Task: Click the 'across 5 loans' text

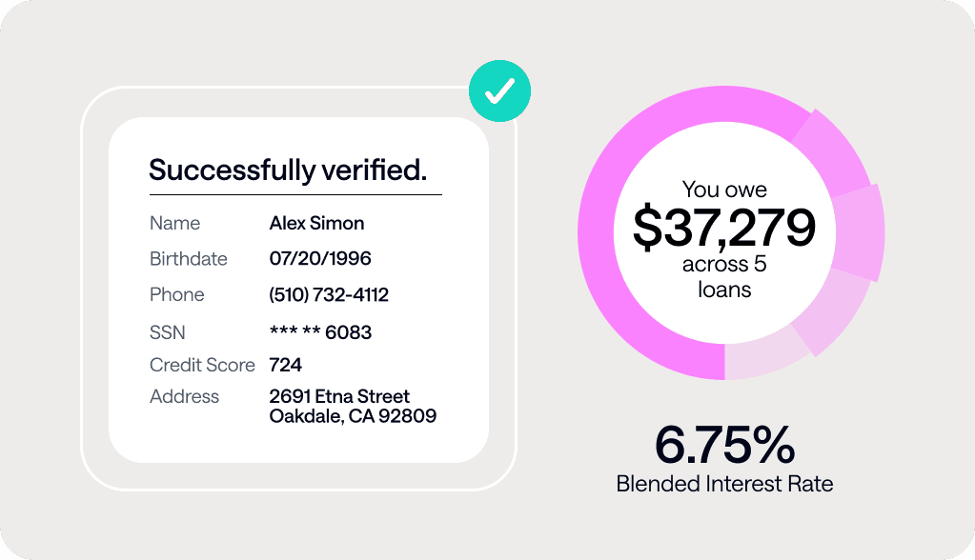Action: coord(724,276)
